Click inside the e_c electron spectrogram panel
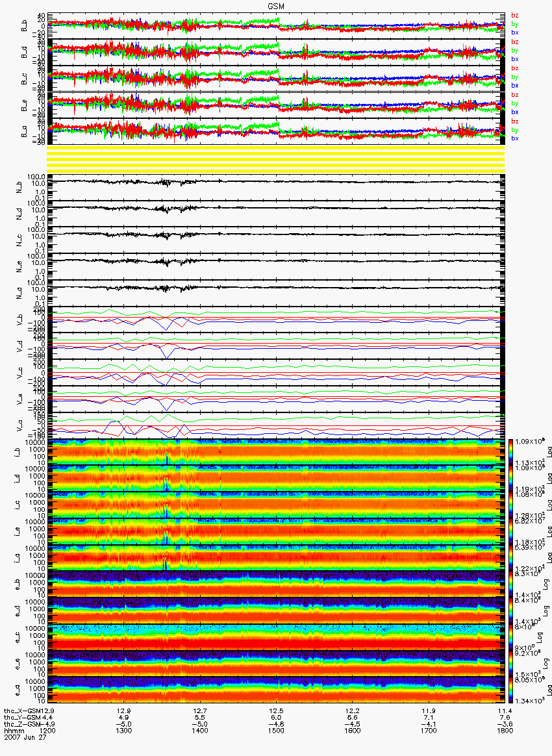The width and height of the screenshot is (552, 756). [276, 638]
